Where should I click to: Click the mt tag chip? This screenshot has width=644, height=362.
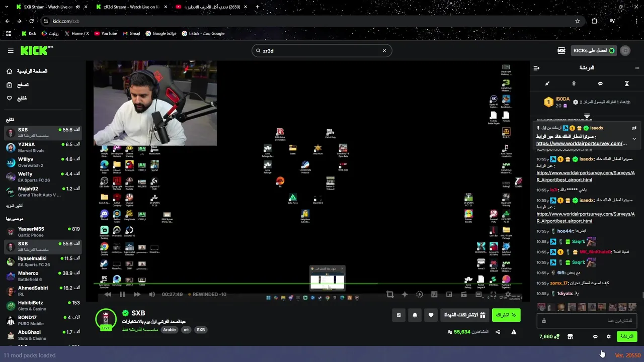click(186, 330)
